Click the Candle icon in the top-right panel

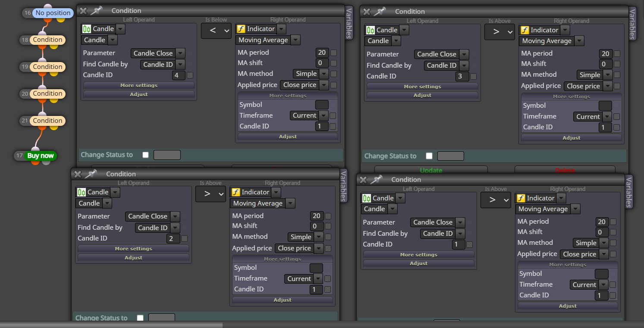click(371, 30)
